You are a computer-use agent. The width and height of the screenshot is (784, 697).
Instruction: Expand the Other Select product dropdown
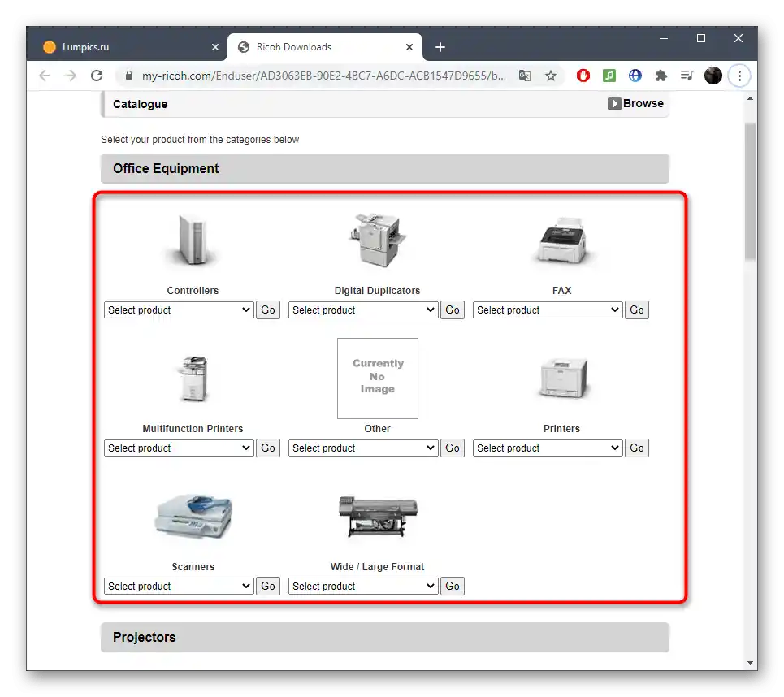click(x=363, y=448)
